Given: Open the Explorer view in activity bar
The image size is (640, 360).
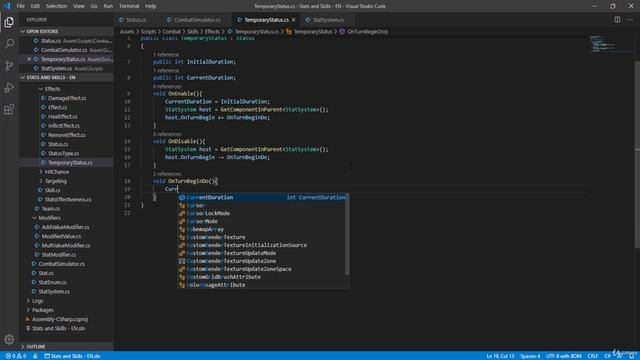Looking at the screenshot, I should pyautogui.click(x=9, y=22).
